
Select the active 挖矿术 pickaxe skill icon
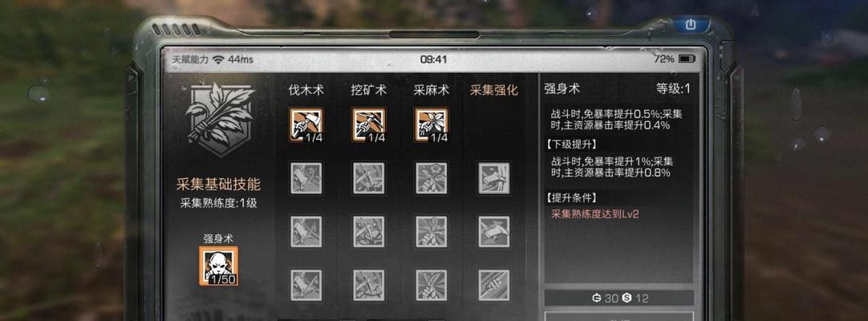point(369,124)
